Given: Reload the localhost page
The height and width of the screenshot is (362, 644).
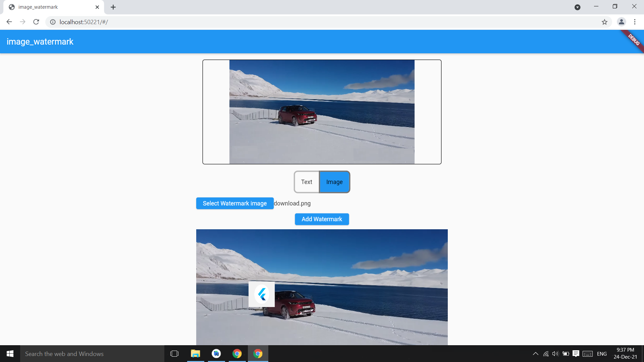Looking at the screenshot, I should click(36, 22).
